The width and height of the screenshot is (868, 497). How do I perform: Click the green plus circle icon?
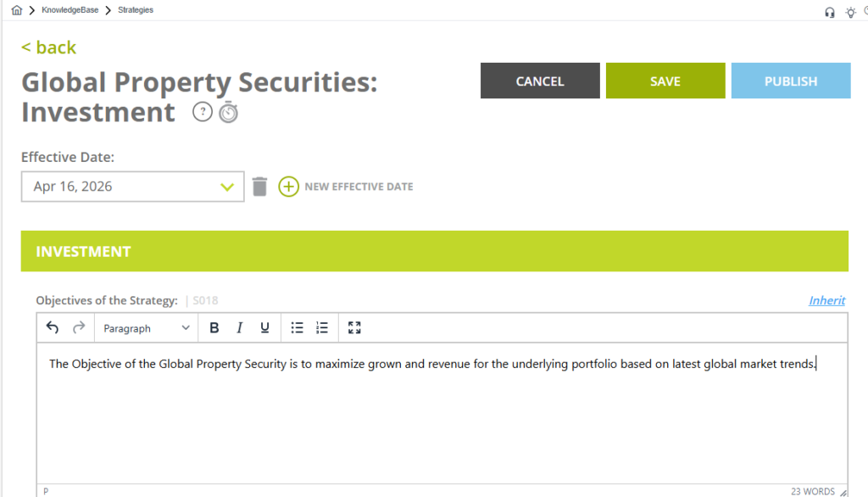289,187
